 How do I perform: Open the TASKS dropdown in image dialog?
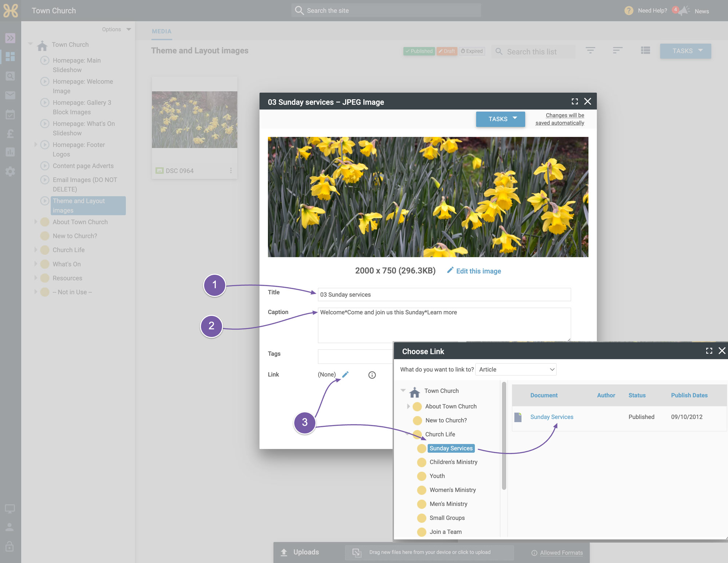pyautogui.click(x=500, y=119)
